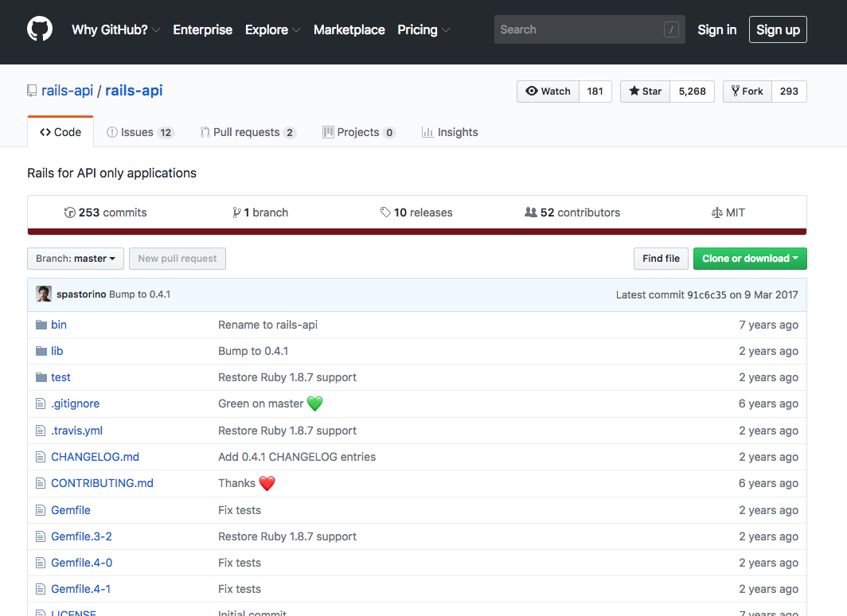View the 5,268 stargazers count
Image resolution: width=847 pixels, height=616 pixels.
click(x=693, y=92)
